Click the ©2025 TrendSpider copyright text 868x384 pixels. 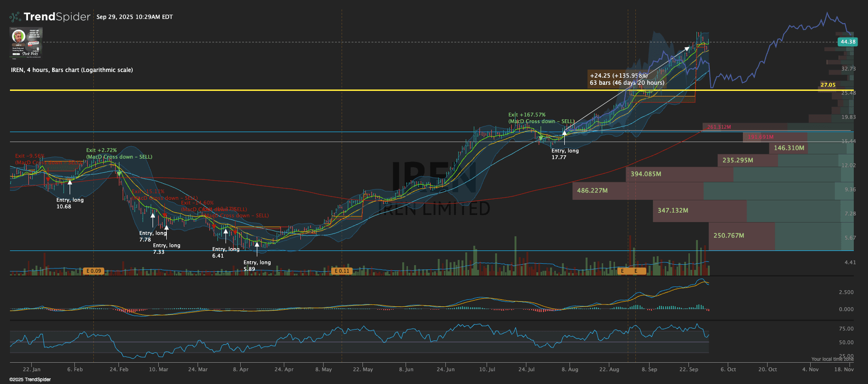(30, 379)
